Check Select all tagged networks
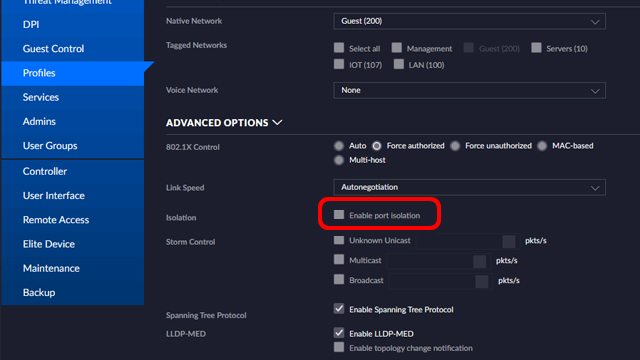The image size is (640, 360). click(x=339, y=48)
